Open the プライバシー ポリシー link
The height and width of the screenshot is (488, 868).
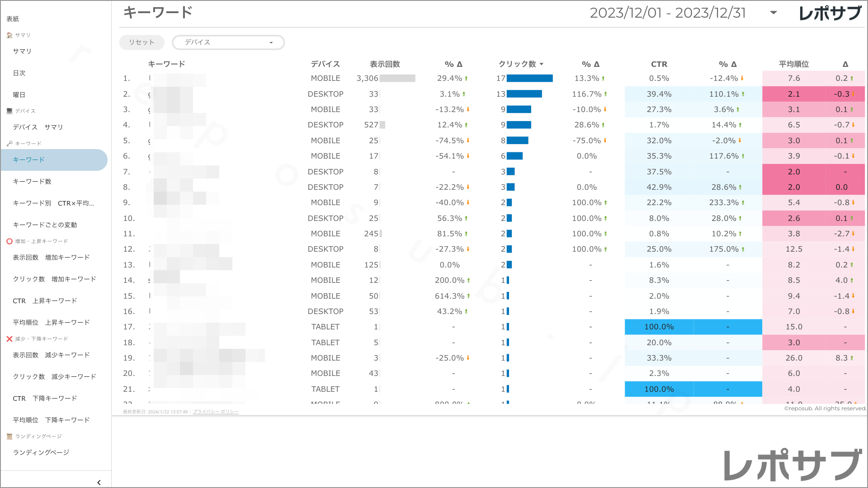point(216,412)
